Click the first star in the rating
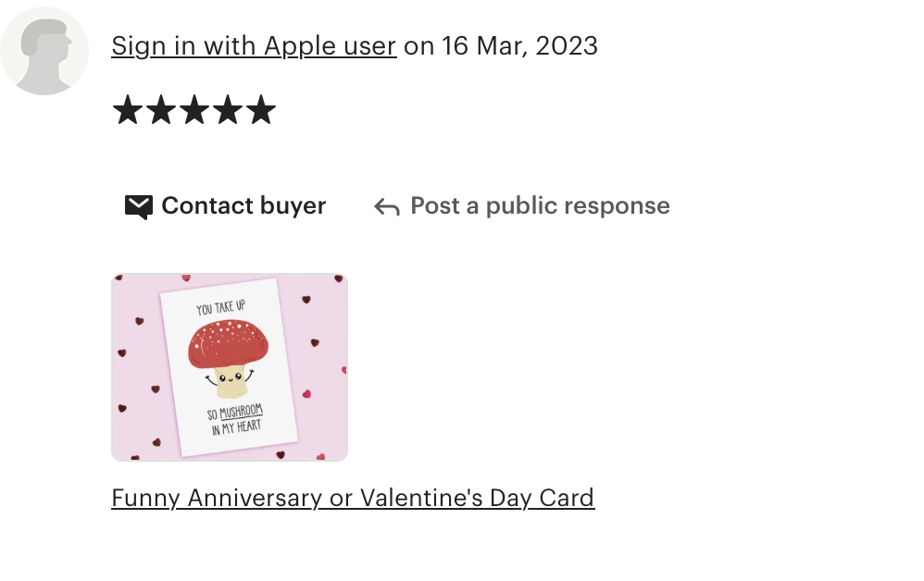This screenshot has width=924, height=581. click(127, 110)
